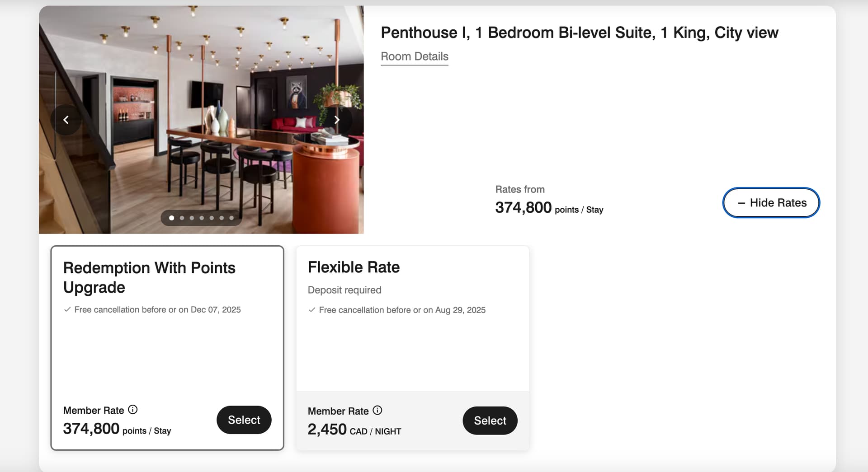868x472 pixels.
Task: Collapse rates with Hide Rates button
Action: (x=771, y=203)
